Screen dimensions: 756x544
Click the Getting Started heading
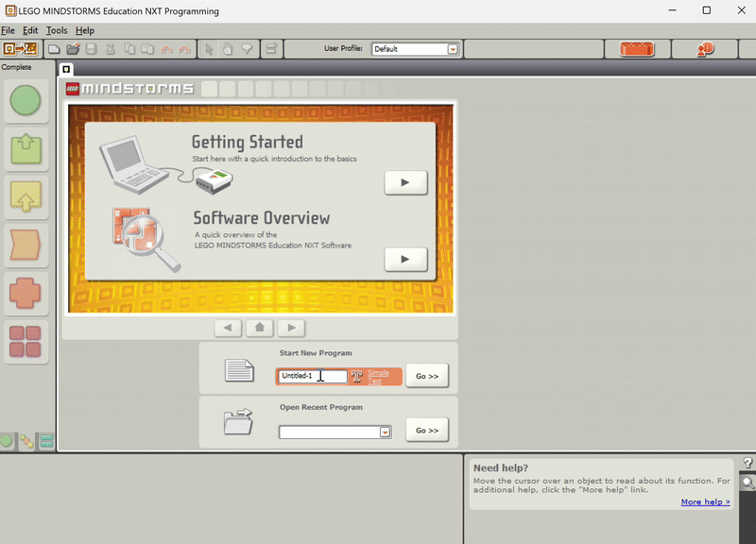[248, 143]
